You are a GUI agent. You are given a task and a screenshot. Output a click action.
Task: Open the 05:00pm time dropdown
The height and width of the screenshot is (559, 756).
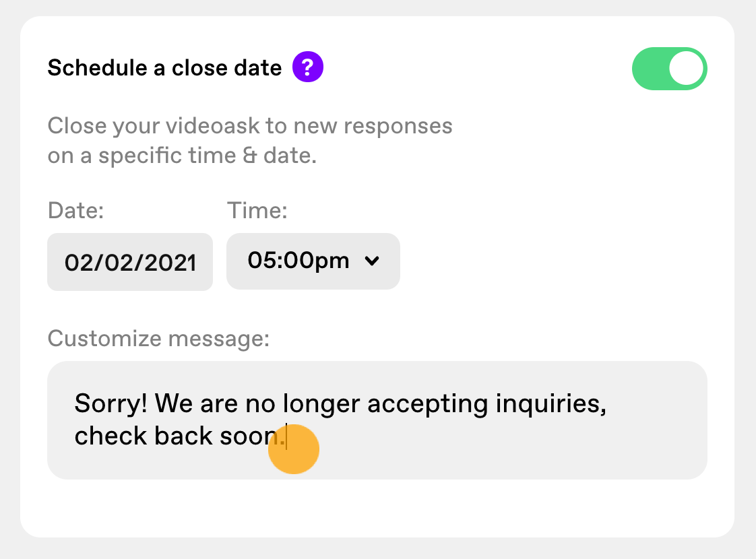point(313,261)
